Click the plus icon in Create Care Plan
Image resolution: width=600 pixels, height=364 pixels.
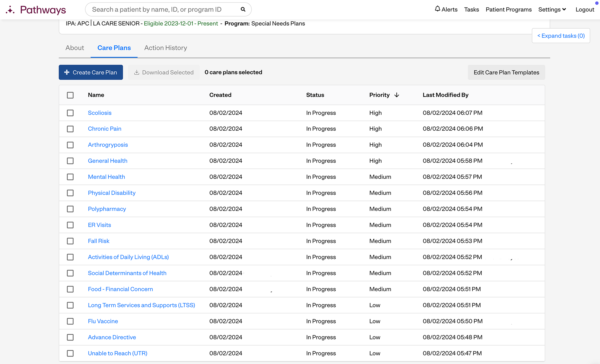[67, 72]
